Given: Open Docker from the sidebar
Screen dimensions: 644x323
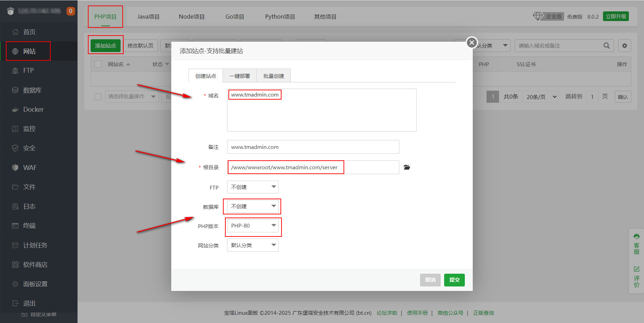Looking at the screenshot, I should click(33, 109).
